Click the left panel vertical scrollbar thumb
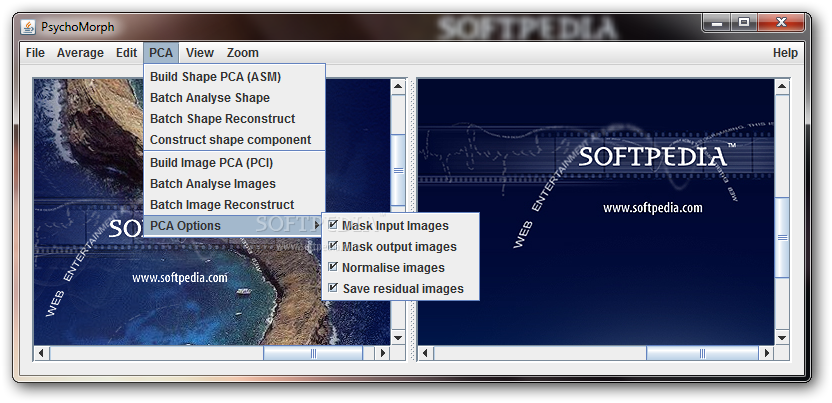The image size is (832, 403). (x=398, y=171)
